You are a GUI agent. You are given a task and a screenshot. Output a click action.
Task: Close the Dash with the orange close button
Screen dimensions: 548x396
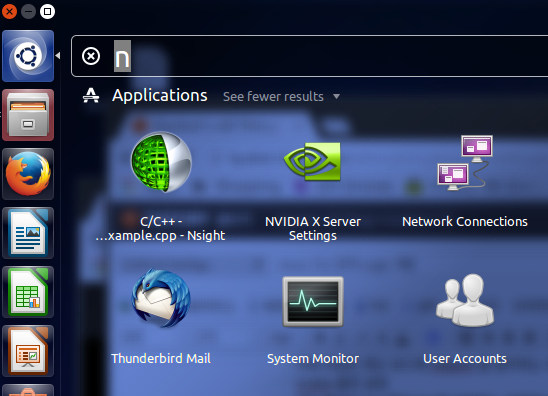pos(9,12)
